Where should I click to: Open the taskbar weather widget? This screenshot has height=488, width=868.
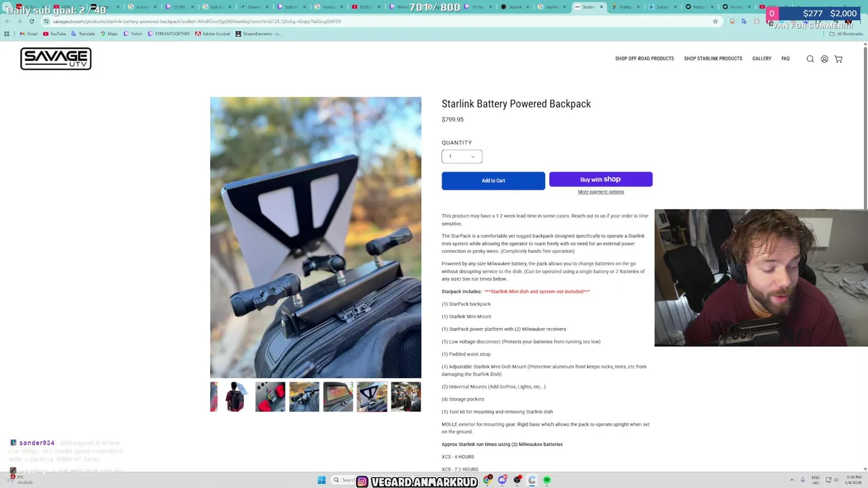[20, 480]
